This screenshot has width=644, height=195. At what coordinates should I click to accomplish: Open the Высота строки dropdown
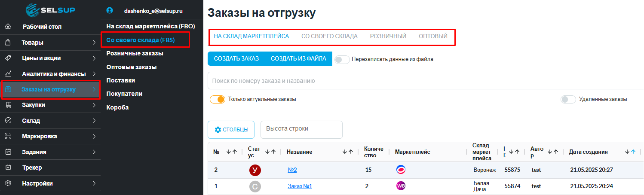click(x=301, y=129)
